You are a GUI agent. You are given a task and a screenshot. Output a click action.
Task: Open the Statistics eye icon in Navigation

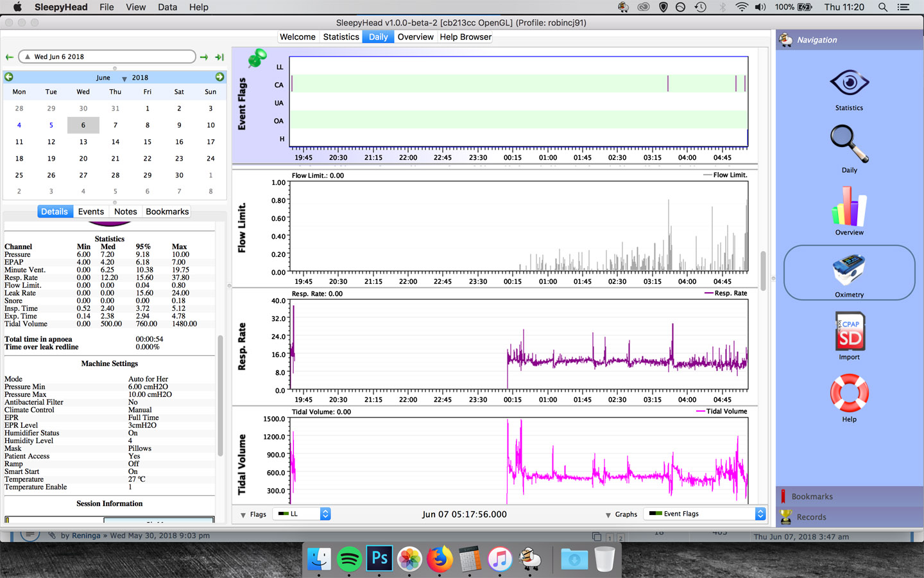849,83
